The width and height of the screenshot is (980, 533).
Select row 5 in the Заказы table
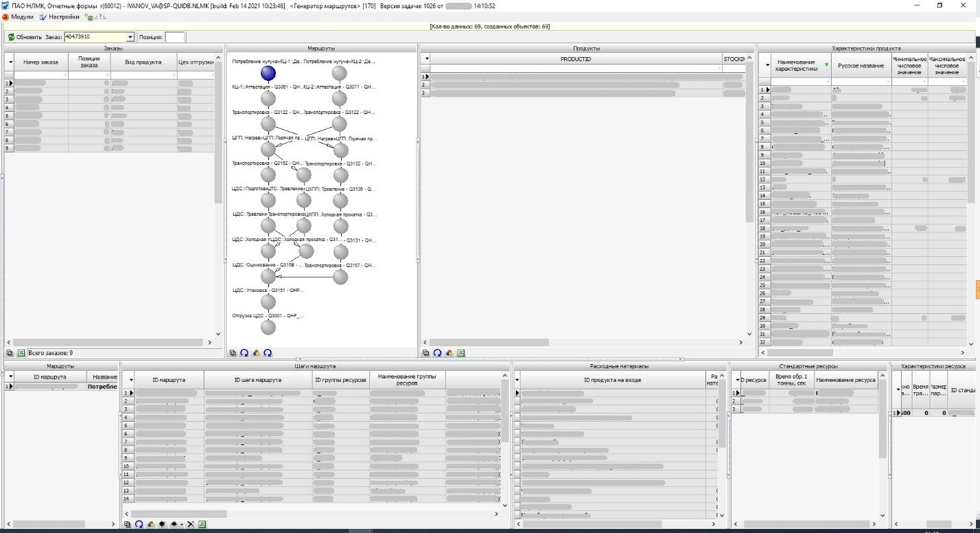click(110, 115)
